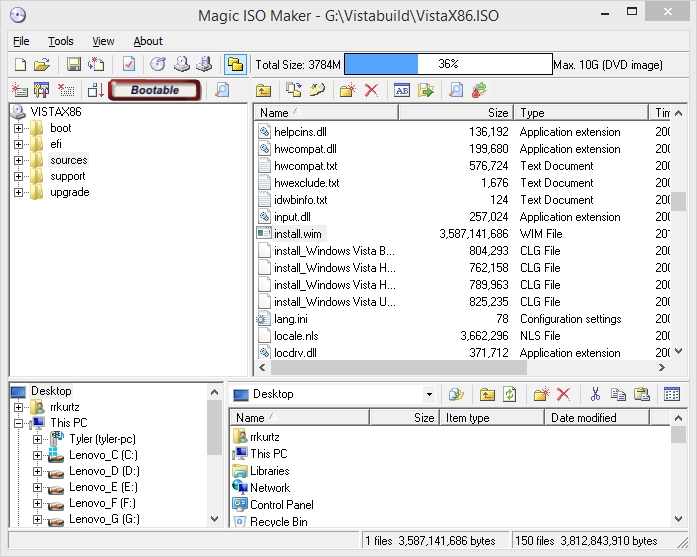This screenshot has height=557, width=697.
Task: Sort ISO files by Type column
Action: click(581, 112)
